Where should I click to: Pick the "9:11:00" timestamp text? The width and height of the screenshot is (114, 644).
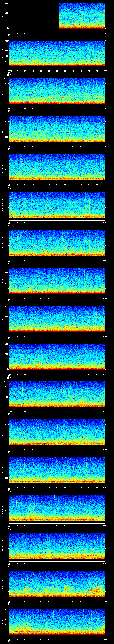click(9, 298)
